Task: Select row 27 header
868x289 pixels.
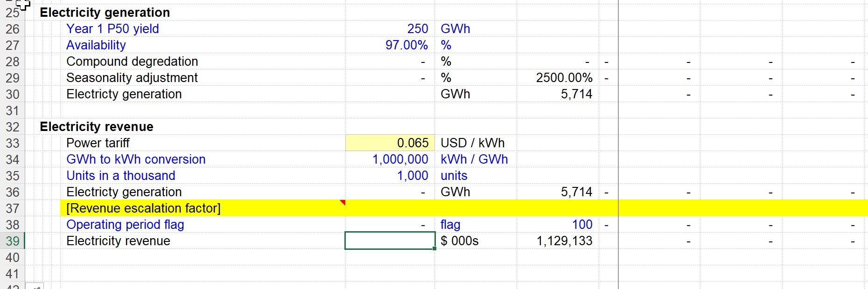Action: pos(13,45)
